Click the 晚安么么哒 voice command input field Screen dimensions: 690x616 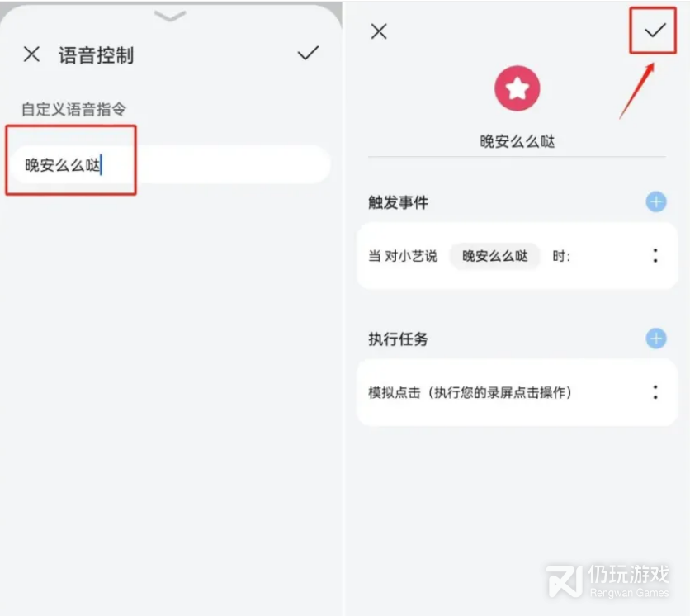click(172, 165)
